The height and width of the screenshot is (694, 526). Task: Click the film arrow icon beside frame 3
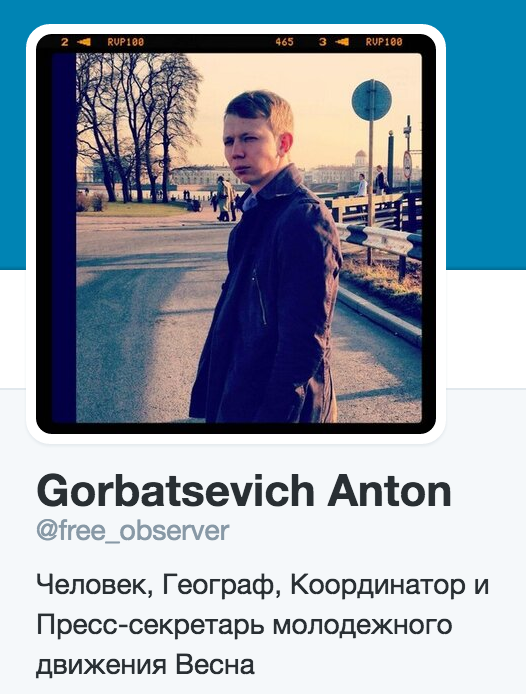coord(342,42)
